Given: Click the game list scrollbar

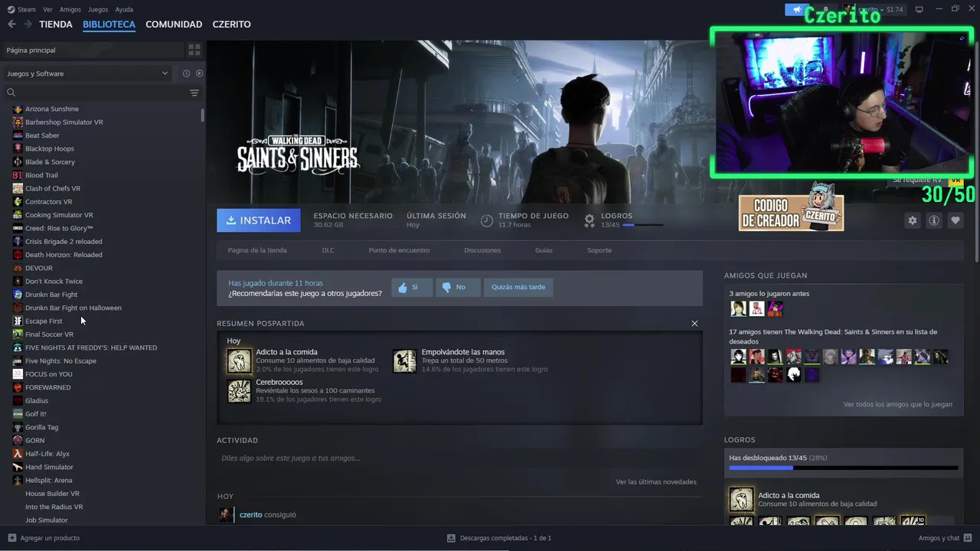Looking at the screenshot, I should click(x=202, y=115).
